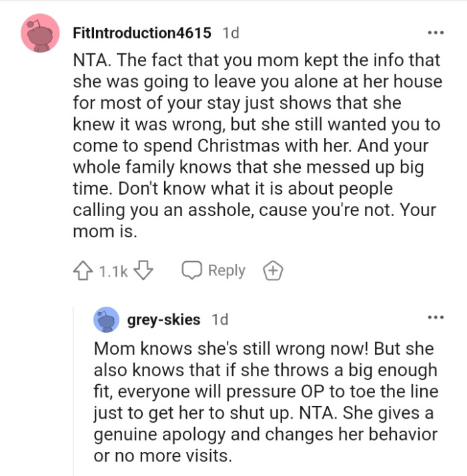
Task: Give an award using the plus badge icon
Action: point(272,271)
